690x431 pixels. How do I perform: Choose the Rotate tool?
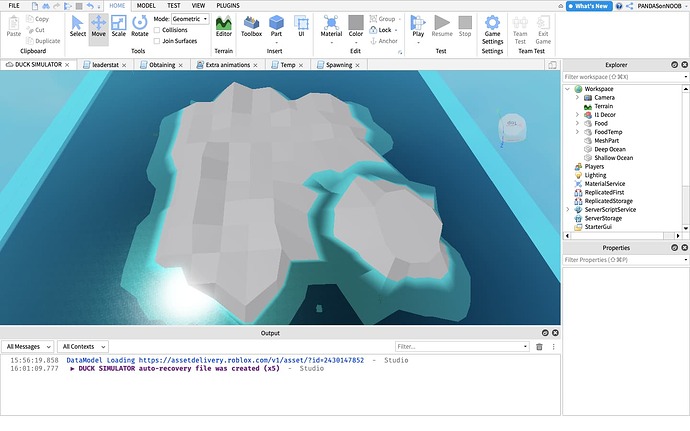(x=139, y=26)
